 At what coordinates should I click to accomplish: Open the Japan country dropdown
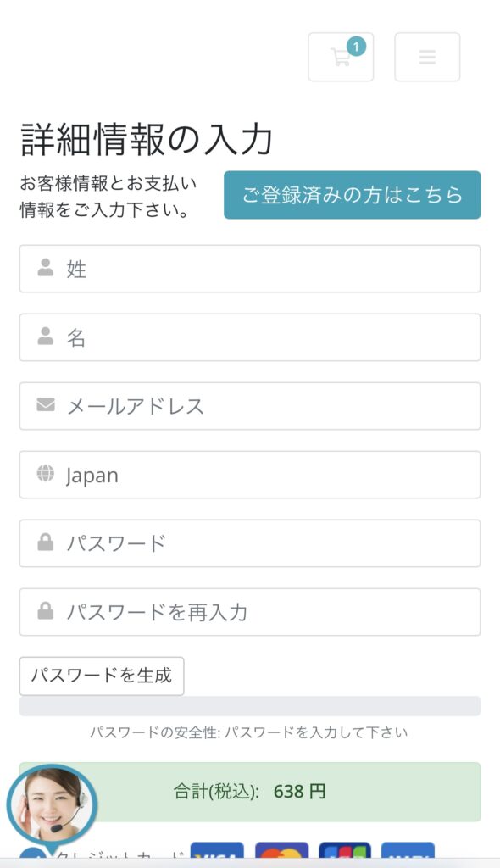pos(250,475)
